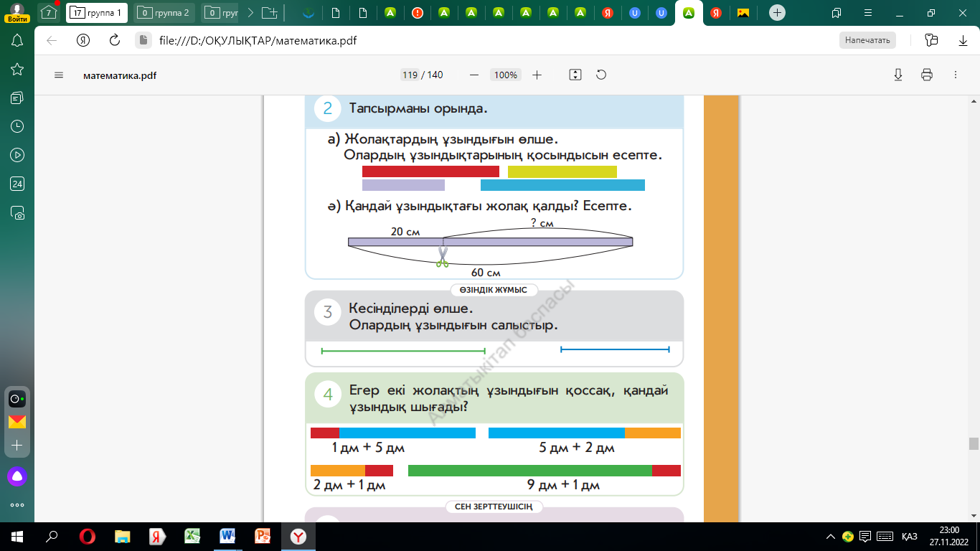Go back to the previous page
This screenshot has height=551, width=980.
pos(52,40)
